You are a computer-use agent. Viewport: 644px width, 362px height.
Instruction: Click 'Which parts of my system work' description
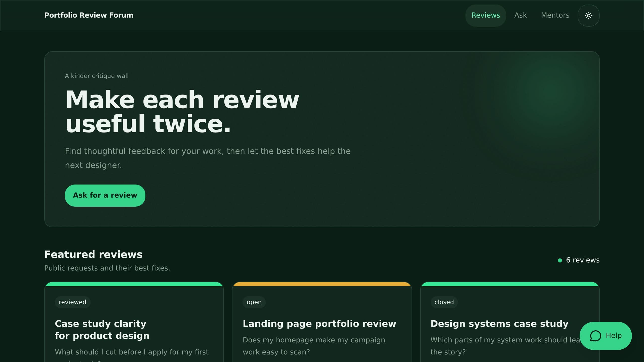(x=505, y=346)
